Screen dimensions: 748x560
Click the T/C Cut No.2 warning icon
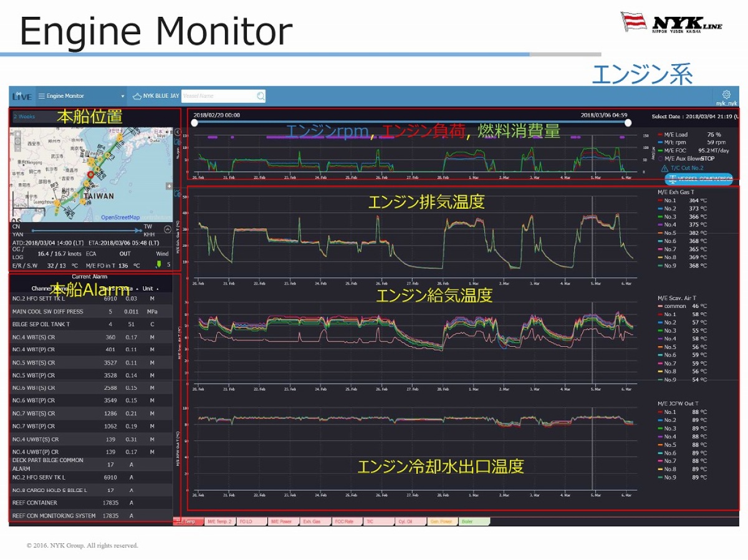664,168
